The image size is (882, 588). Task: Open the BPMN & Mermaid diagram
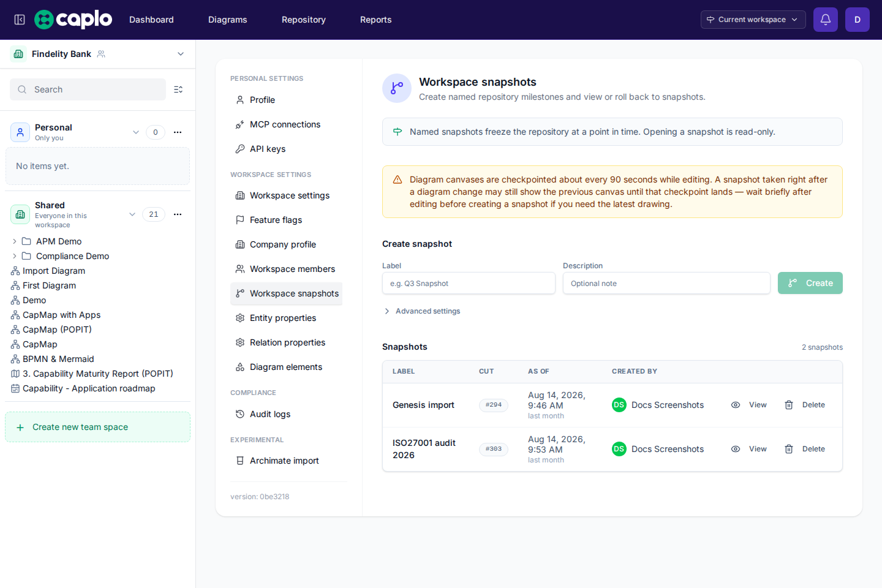[x=58, y=359]
